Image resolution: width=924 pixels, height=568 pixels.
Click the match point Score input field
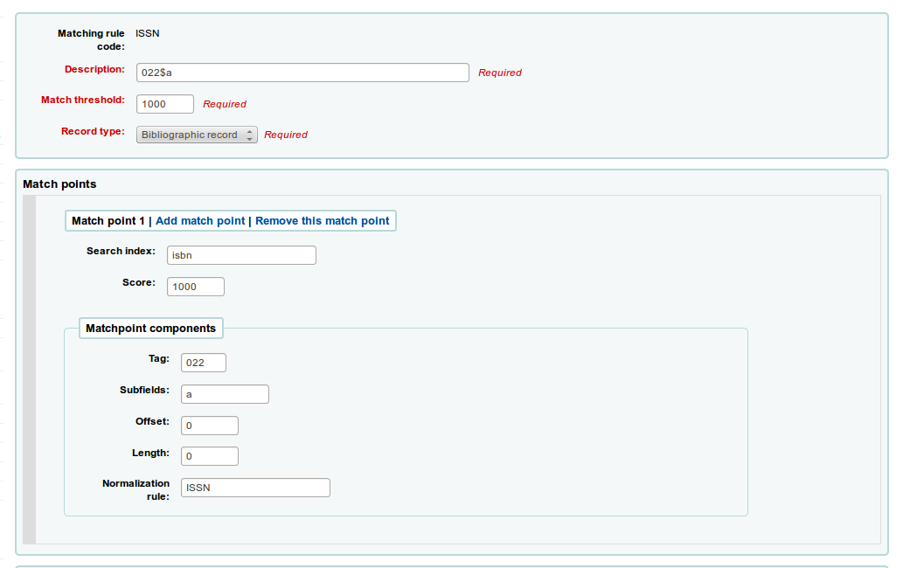point(195,287)
